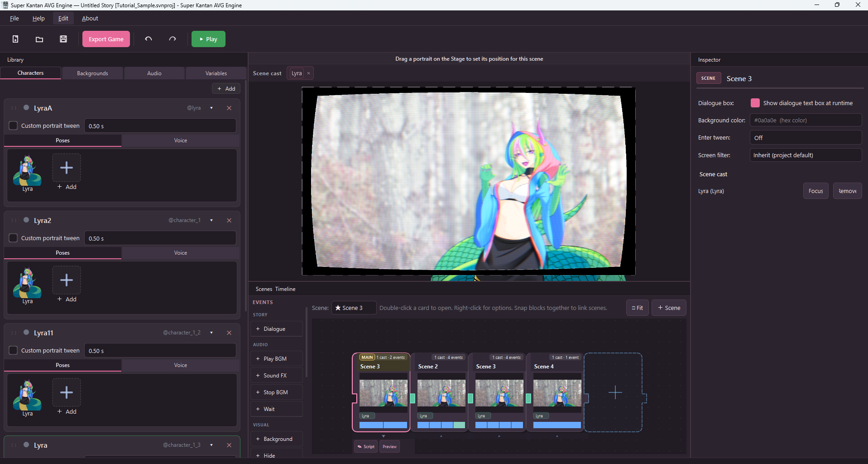The width and height of the screenshot is (868, 464).
Task: Click the Lyra11 color dot
Action: pyautogui.click(x=26, y=332)
